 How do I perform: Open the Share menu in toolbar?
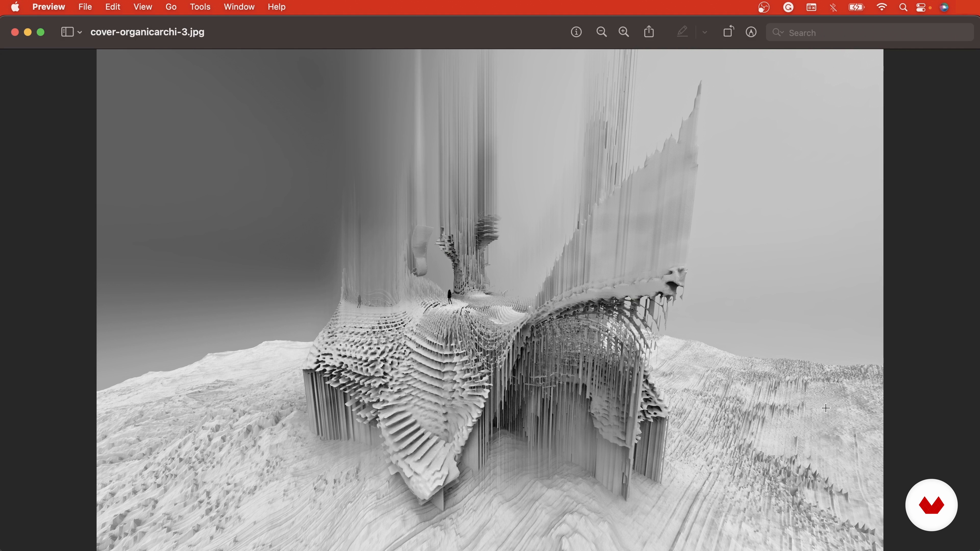click(650, 32)
